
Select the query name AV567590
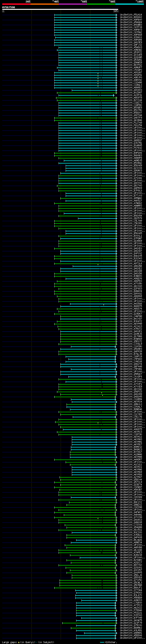click(x=8, y=8)
